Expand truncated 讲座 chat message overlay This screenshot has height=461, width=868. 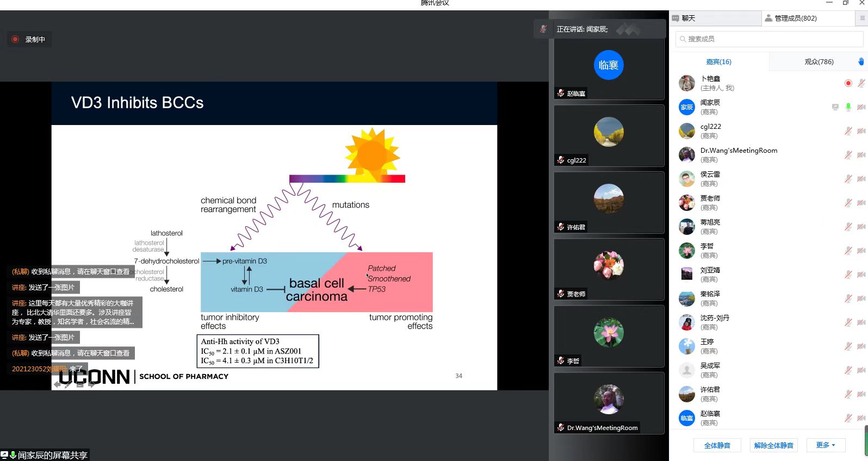(x=73, y=312)
